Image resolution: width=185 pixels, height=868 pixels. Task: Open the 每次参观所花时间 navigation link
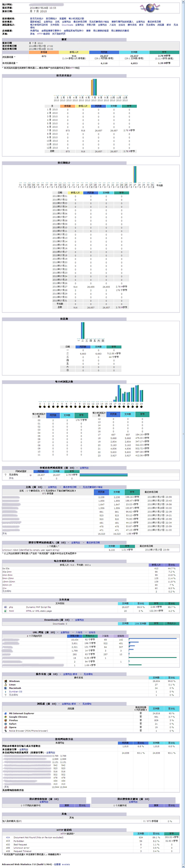(39, 24)
